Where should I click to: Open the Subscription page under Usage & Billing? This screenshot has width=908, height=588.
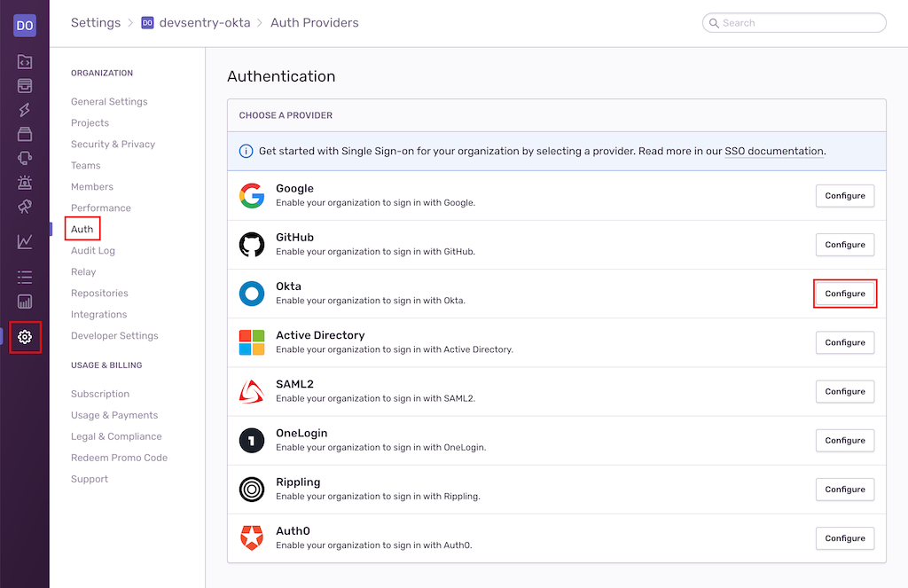99,393
